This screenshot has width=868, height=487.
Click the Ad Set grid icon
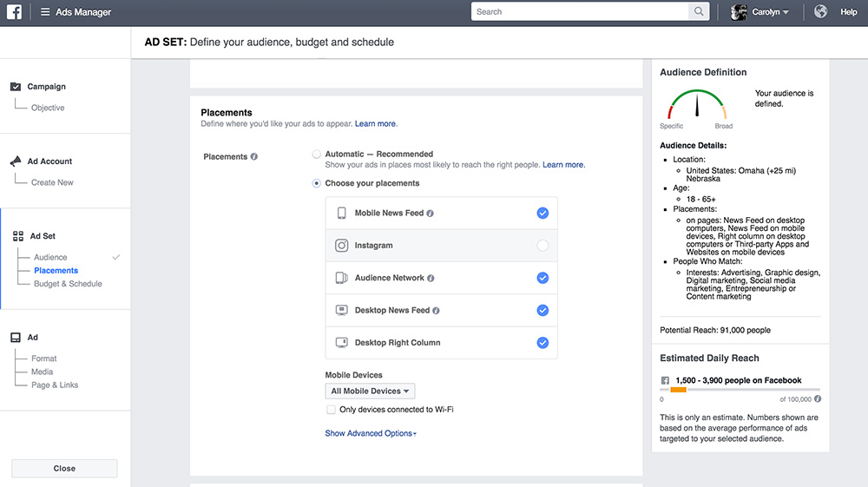[x=18, y=236]
